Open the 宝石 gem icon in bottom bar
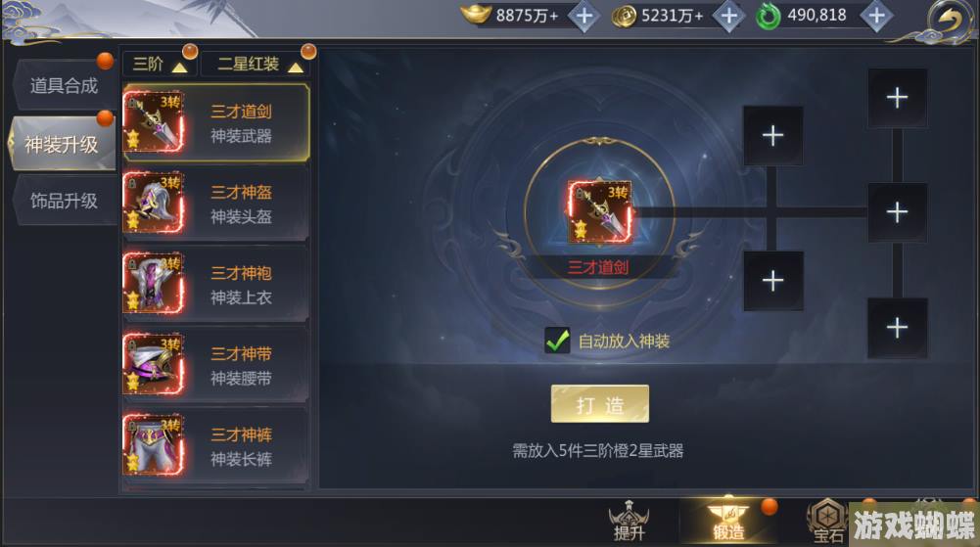The width and height of the screenshot is (980, 547). pyautogui.click(x=827, y=521)
